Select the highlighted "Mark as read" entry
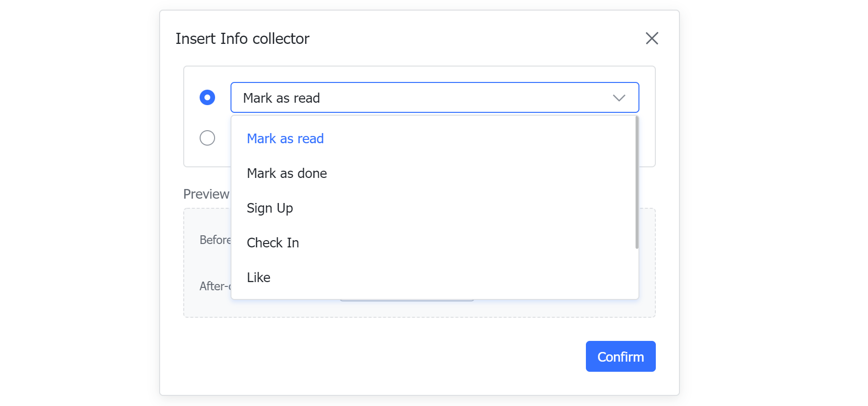Image resolution: width=868 pixels, height=406 pixels. coord(285,138)
